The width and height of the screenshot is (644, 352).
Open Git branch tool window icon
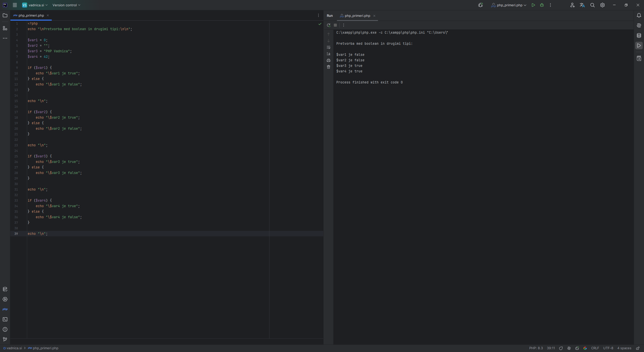tap(5, 339)
